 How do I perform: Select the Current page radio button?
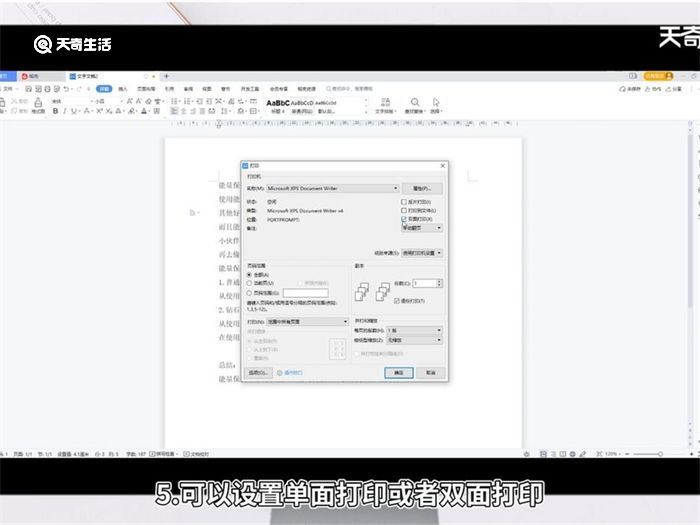249,283
